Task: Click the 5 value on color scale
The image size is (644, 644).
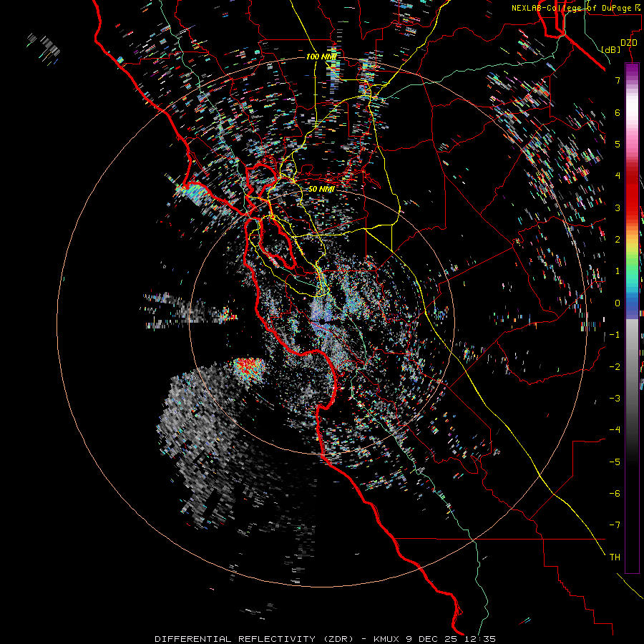Action: (x=618, y=144)
